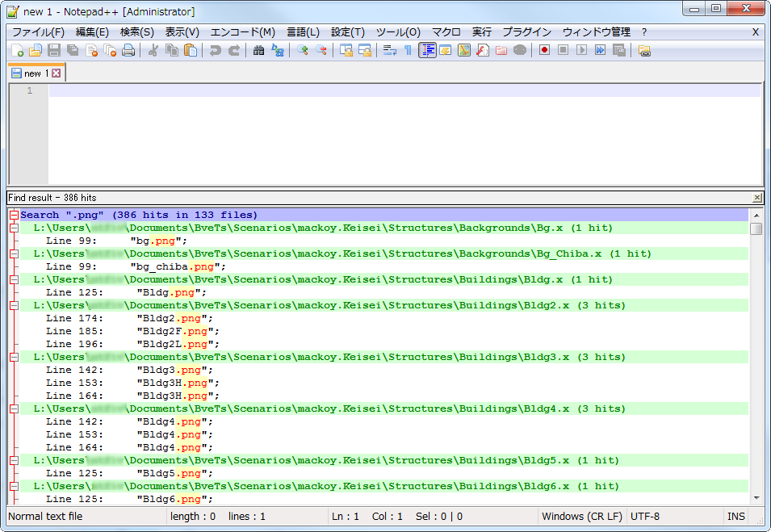Click the UTF-8 encoding status field
The height and width of the screenshot is (532, 771).
click(675, 517)
